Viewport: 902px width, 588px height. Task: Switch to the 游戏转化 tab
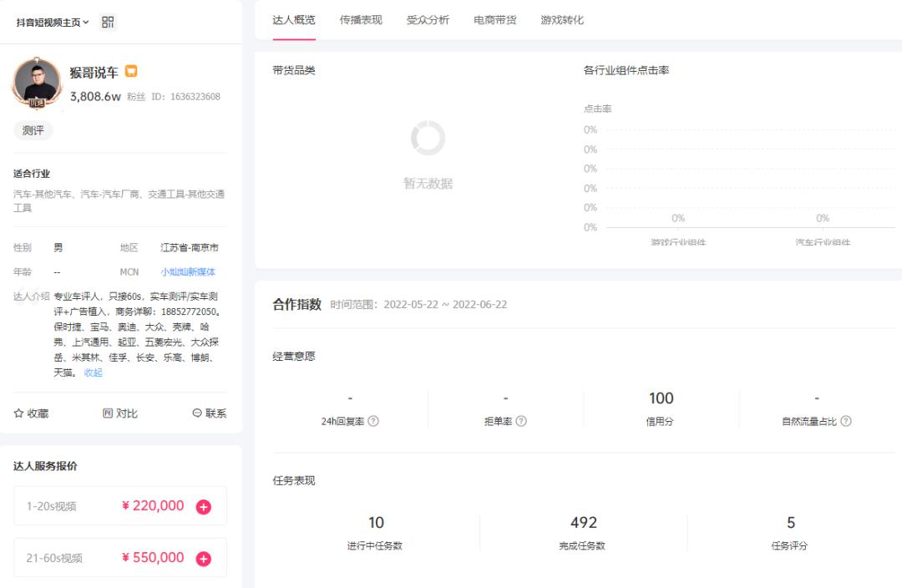[562, 20]
